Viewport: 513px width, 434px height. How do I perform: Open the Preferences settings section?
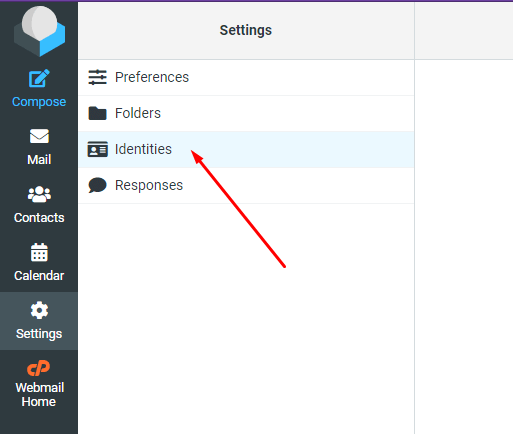click(x=246, y=77)
